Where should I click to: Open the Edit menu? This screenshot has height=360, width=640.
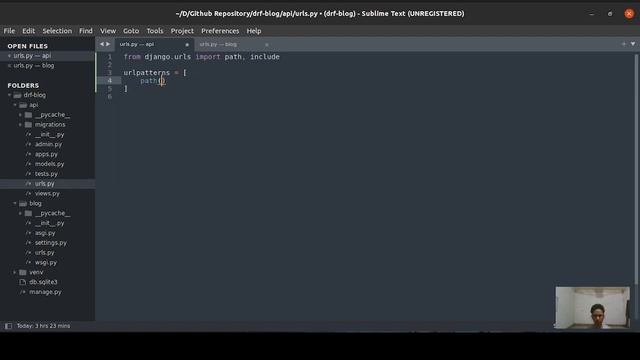[x=28, y=31]
